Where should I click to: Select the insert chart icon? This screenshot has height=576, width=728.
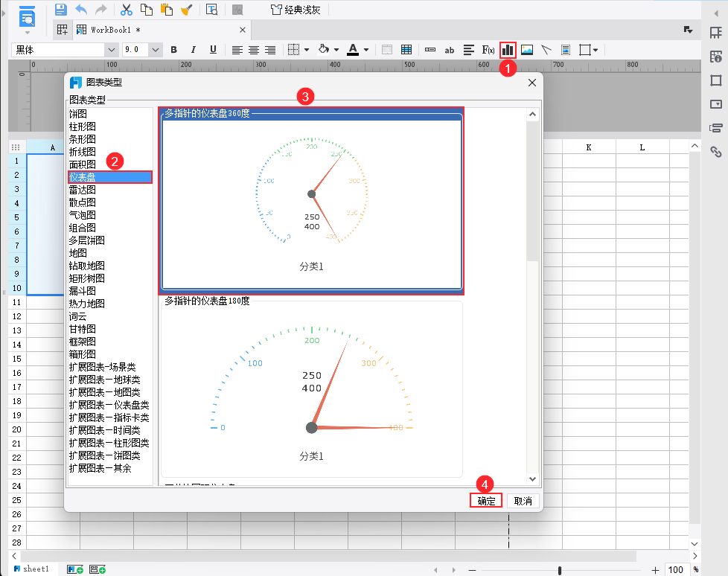tap(508, 49)
